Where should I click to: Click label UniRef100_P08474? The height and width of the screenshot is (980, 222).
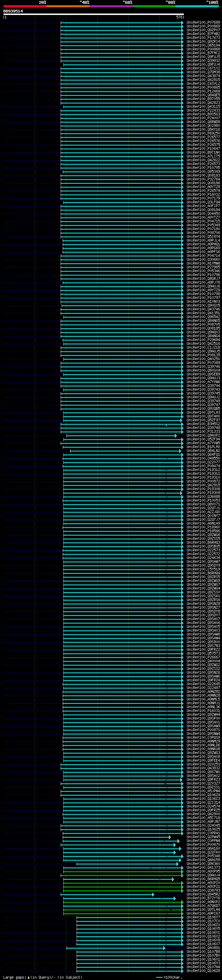click(x=203, y=465)
